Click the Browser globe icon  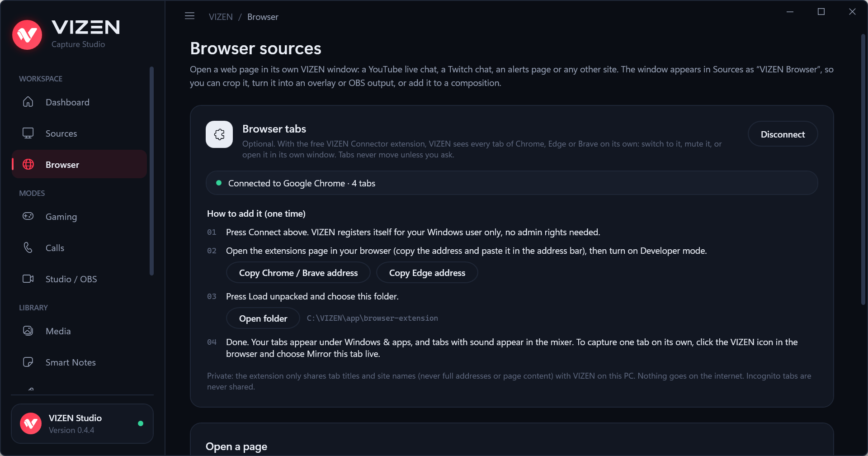tap(28, 164)
